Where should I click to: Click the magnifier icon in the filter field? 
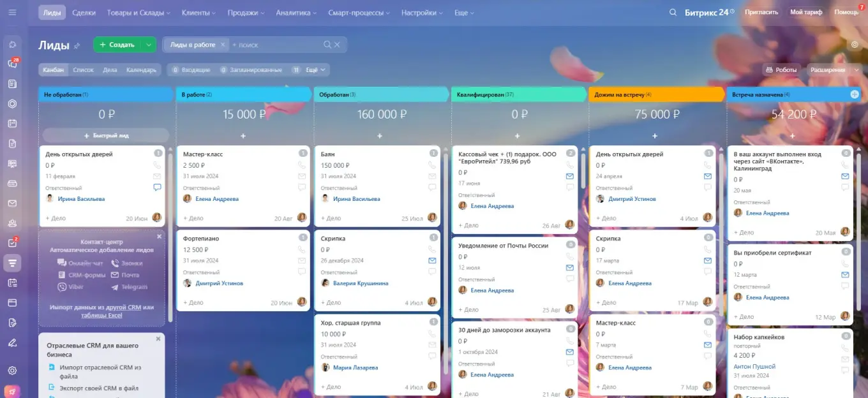pos(327,45)
